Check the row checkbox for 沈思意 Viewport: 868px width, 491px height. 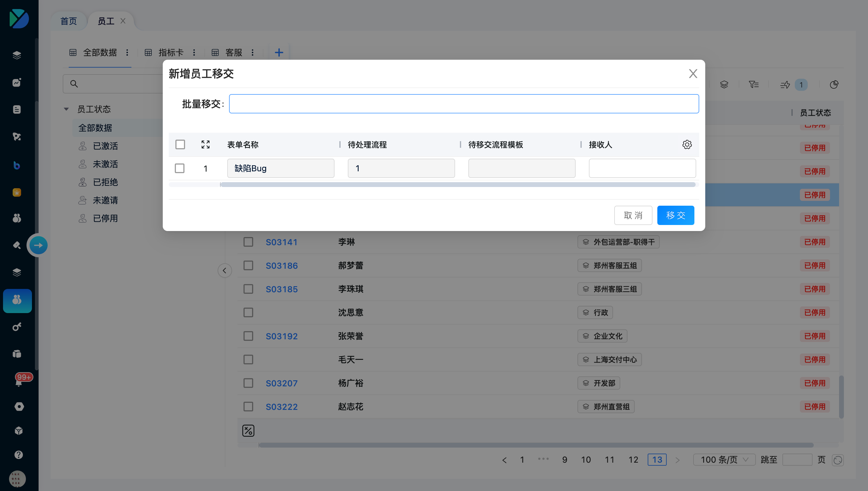click(x=248, y=313)
